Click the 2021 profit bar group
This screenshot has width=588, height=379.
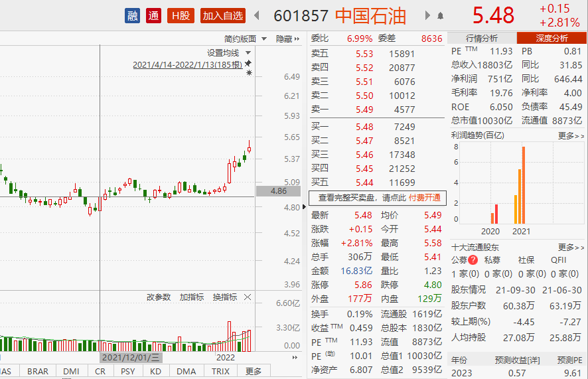point(520,185)
